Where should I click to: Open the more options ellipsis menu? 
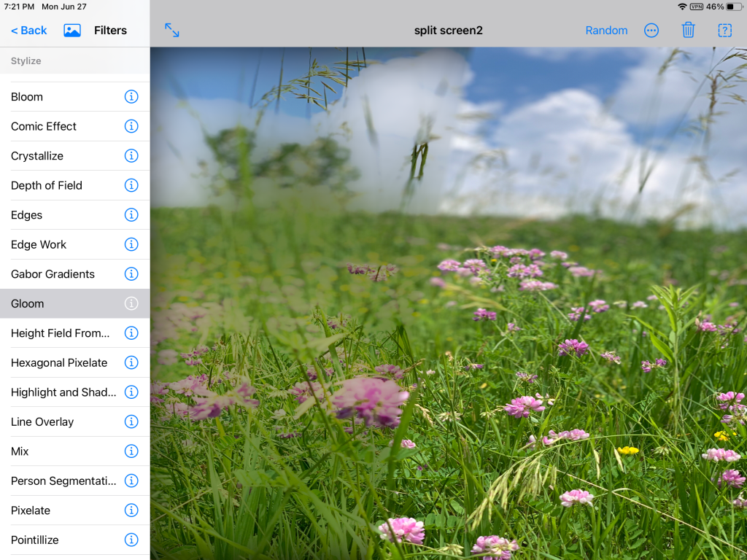coord(651,30)
